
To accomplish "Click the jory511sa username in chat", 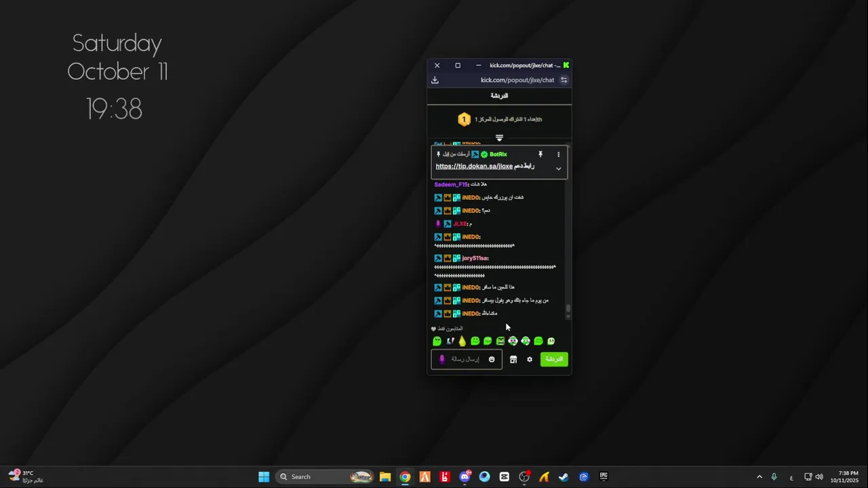I will pyautogui.click(x=475, y=258).
